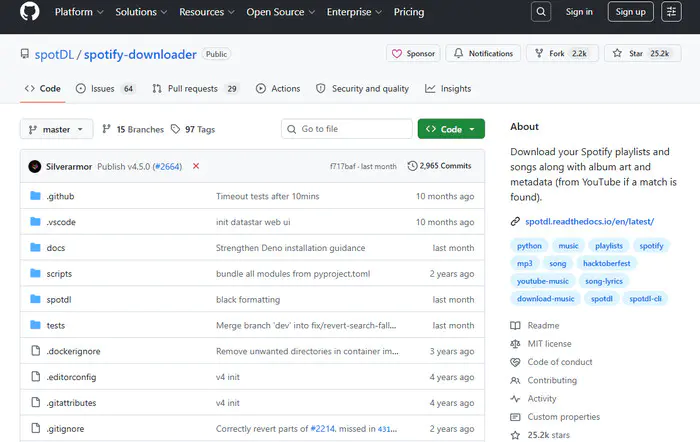Open the tests folder

click(56, 326)
